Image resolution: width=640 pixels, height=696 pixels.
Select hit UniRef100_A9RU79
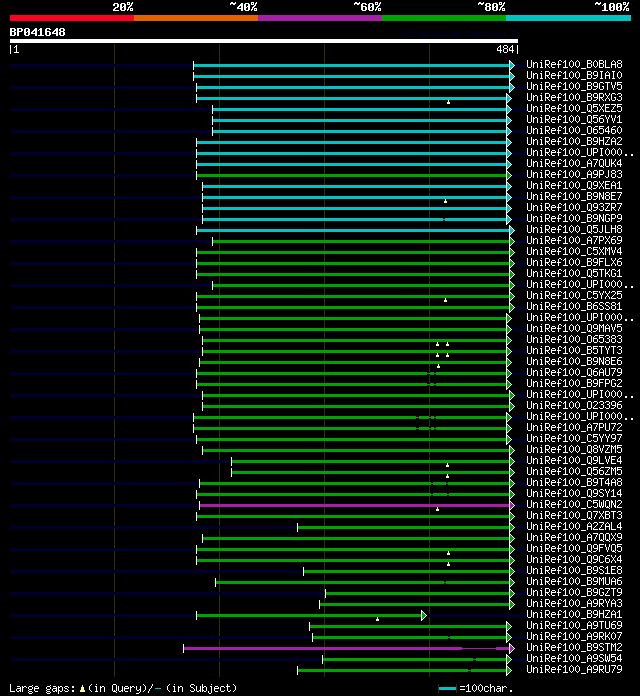pos(574,669)
